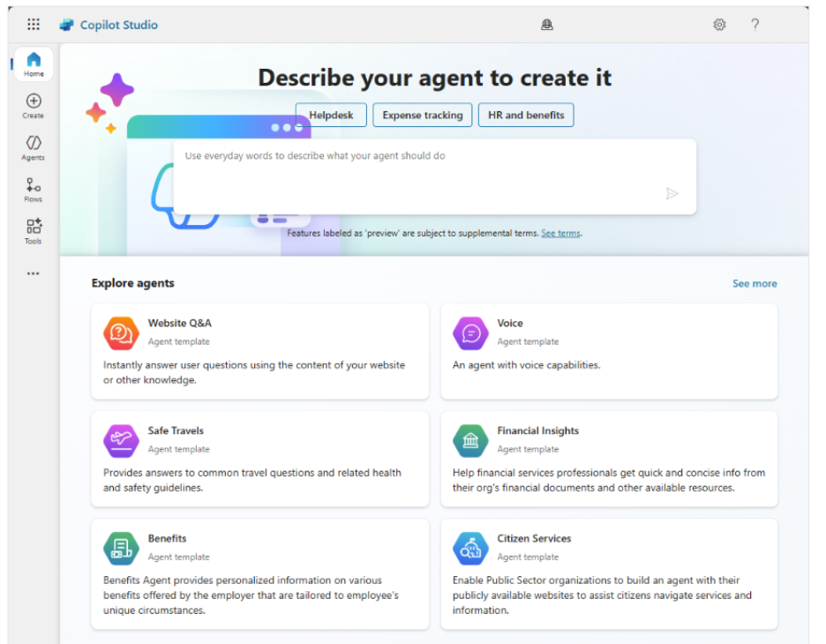Open Create in the sidebar
This screenshot has width=826, height=644.
click(34, 106)
